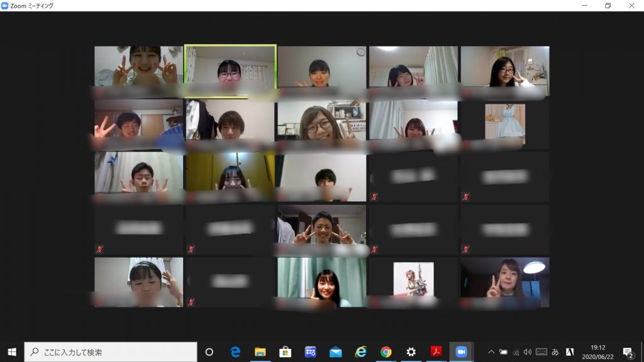The width and height of the screenshot is (644, 362).
Task: Open the Windows Start menu
Action: [11, 352]
